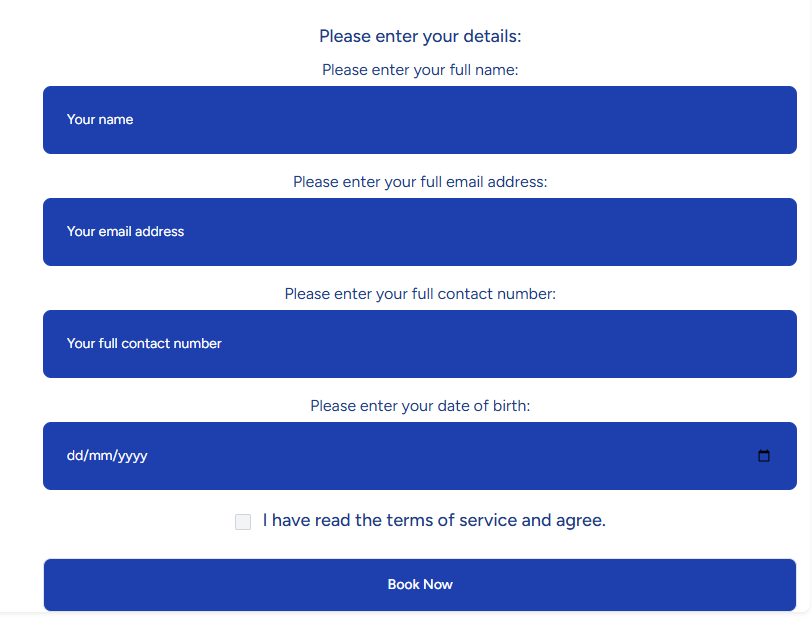
Task: Click 'Your full contact number' placeholder text
Action: (144, 343)
